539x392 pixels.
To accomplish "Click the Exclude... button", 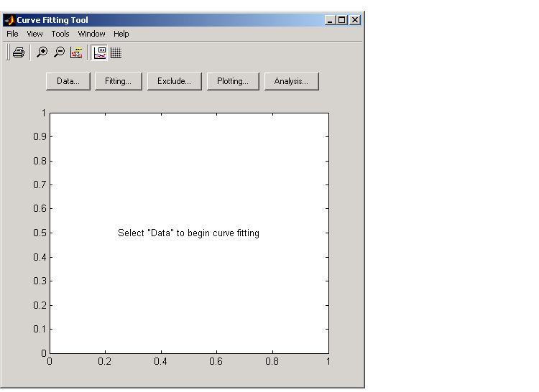I will click(x=175, y=81).
